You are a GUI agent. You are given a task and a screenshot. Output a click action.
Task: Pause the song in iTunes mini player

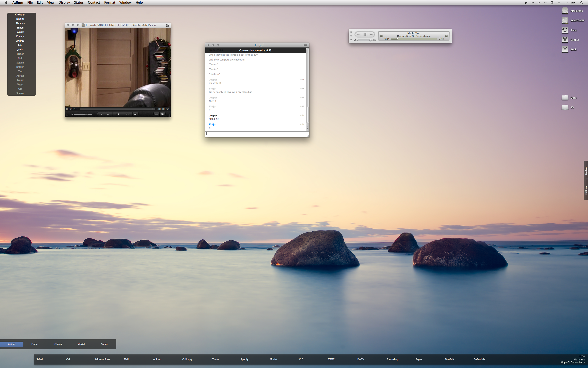click(x=365, y=35)
